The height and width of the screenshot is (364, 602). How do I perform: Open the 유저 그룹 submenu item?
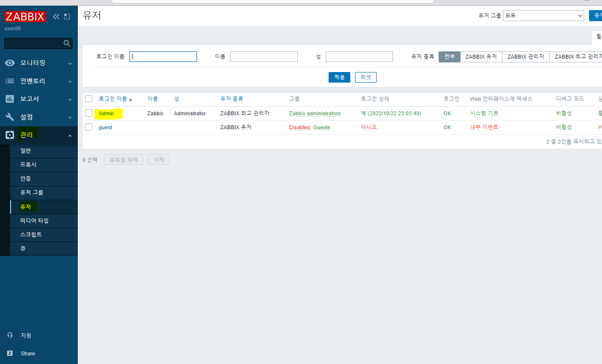pyautogui.click(x=44, y=193)
